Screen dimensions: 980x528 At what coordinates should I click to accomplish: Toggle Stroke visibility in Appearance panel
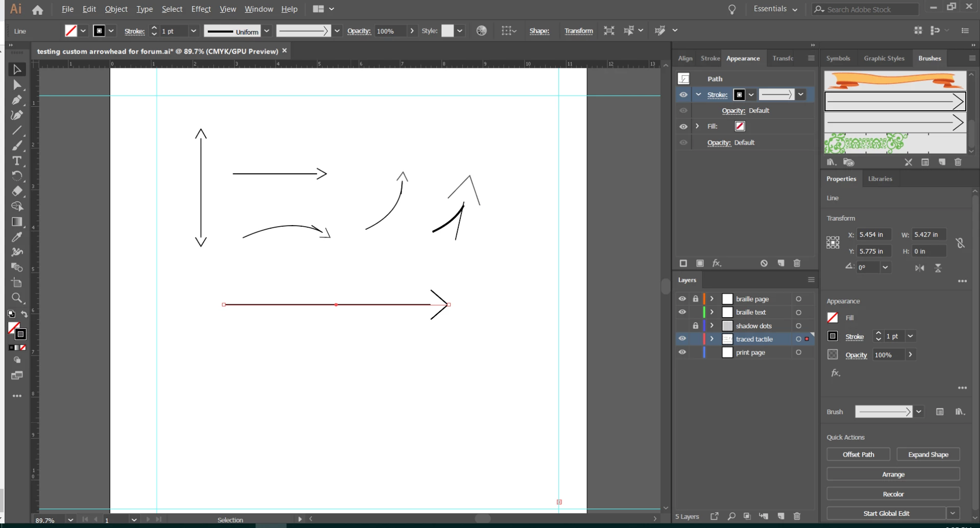click(x=683, y=95)
